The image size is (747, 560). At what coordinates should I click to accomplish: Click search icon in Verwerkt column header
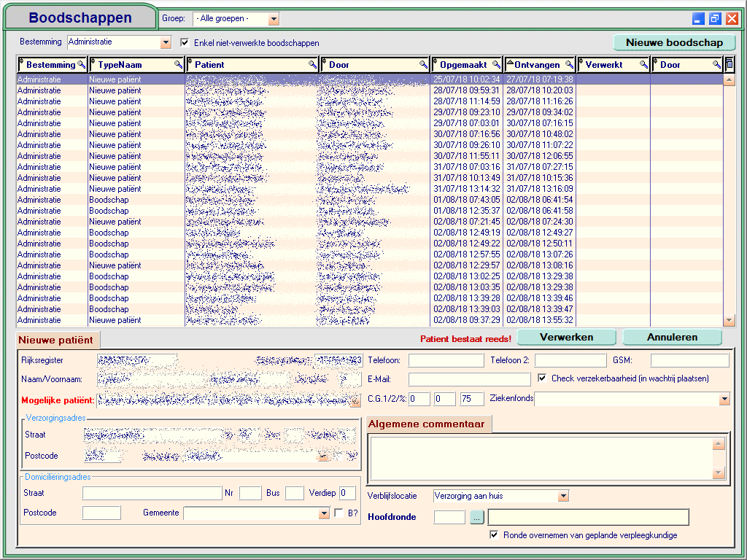click(643, 65)
